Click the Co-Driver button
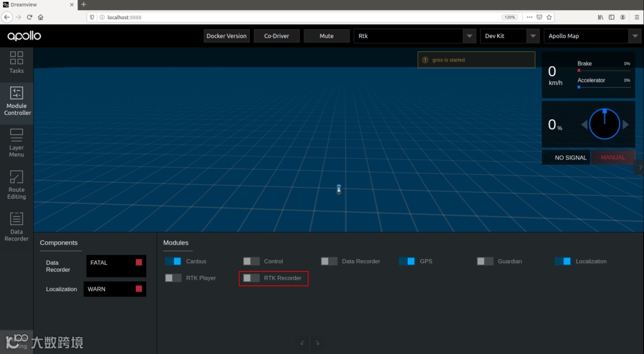Screen dimensions: 644x354 (x=277, y=36)
